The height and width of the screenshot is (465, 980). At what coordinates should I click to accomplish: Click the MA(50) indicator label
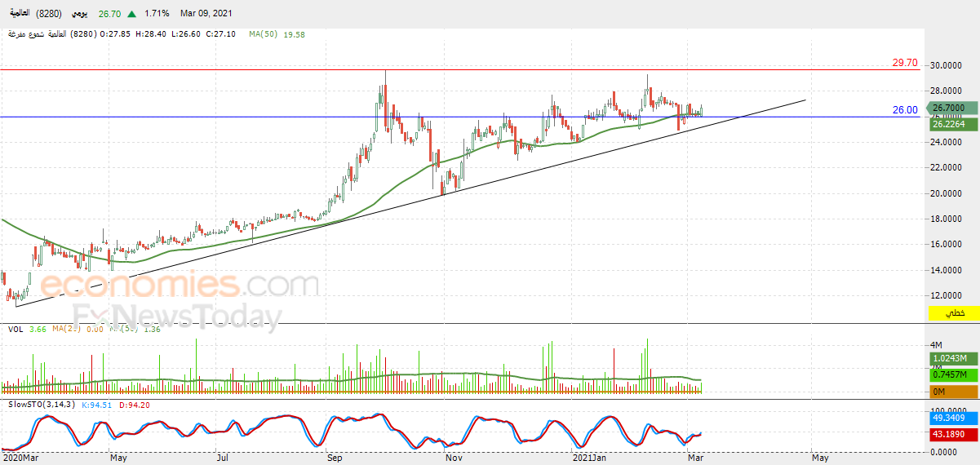pos(264,34)
